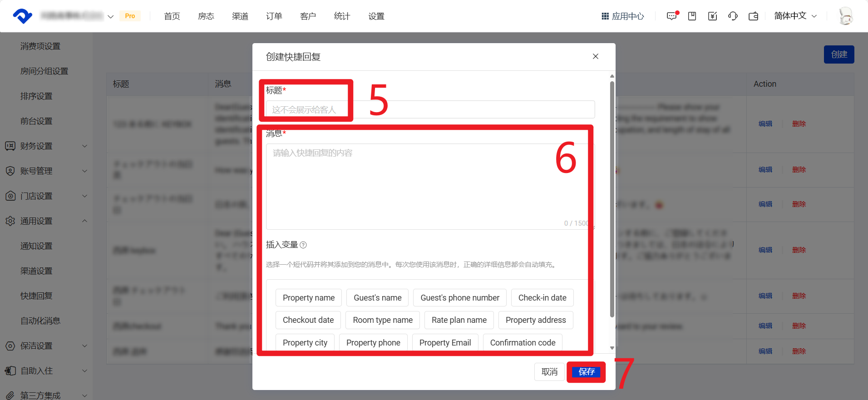
Task: Close the 创建快捷回复 dialog
Action: (595, 56)
